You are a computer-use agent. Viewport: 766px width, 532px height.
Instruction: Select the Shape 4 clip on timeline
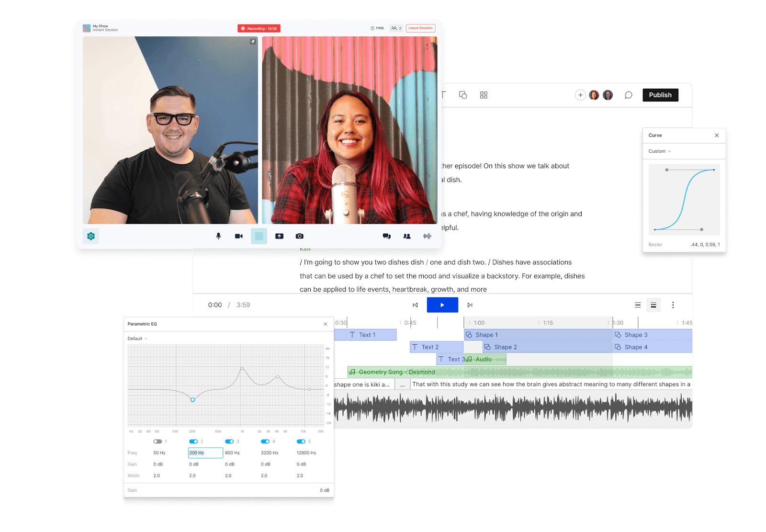(653, 347)
